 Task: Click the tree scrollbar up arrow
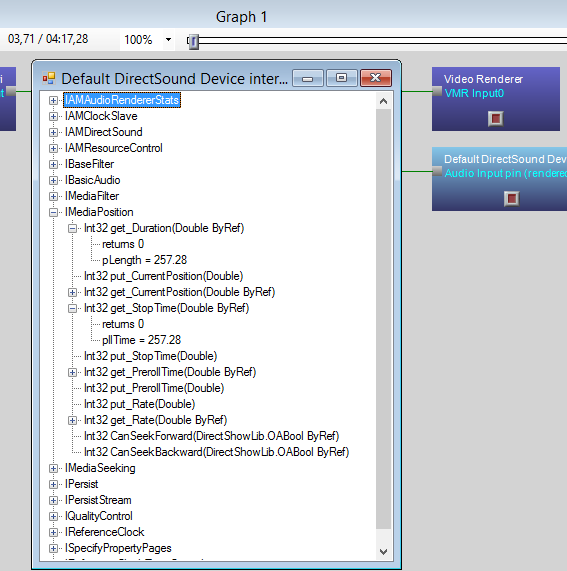pos(383,101)
